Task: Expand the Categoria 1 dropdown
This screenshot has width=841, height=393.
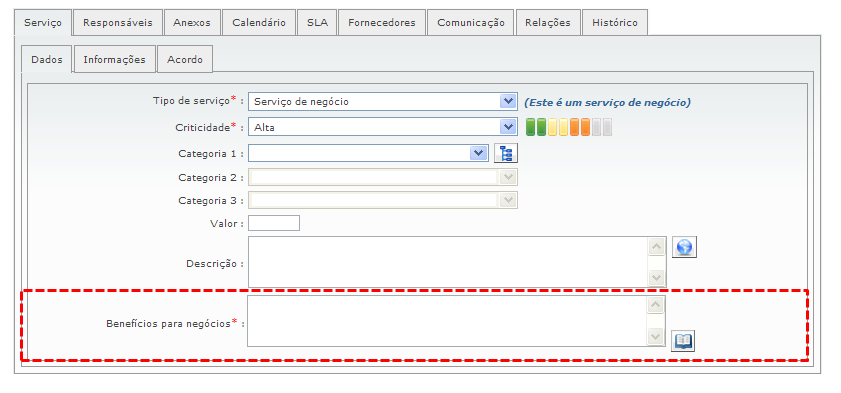Action: click(x=478, y=153)
